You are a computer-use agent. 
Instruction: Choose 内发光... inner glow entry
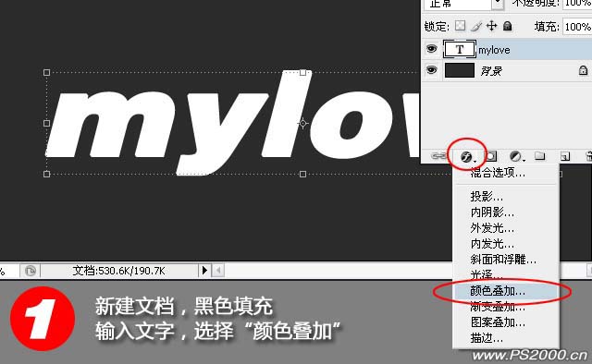click(492, 244)
